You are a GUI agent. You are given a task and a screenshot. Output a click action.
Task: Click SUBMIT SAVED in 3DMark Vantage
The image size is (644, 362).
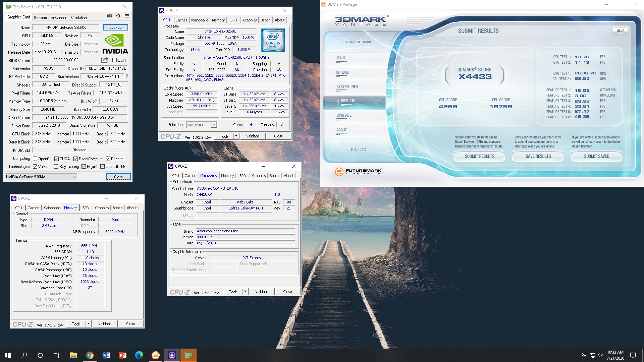pyautogui.click(x=596, y=157)
